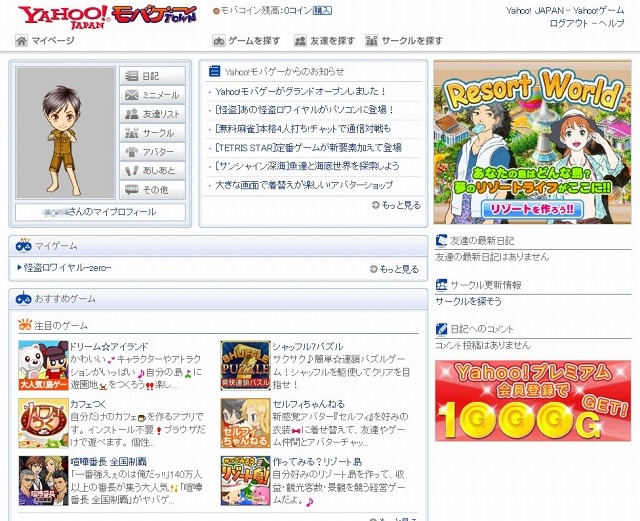Click the 購入 coin purchase link
The height and width of the screenshot is (521, 640).
(322, 11)
